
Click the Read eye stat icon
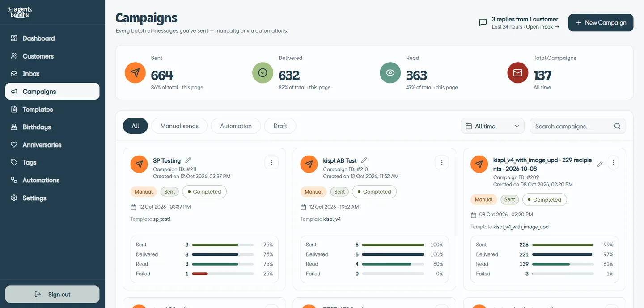[390, 72]
